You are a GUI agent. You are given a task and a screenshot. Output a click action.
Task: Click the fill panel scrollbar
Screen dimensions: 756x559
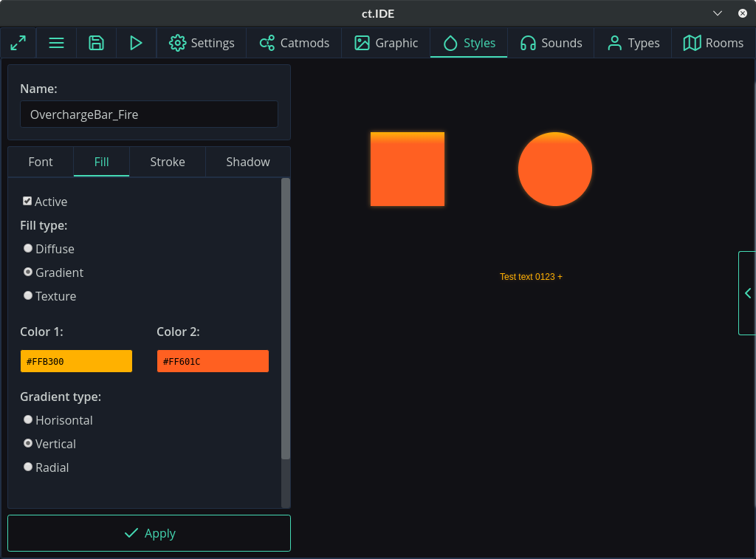286,318
